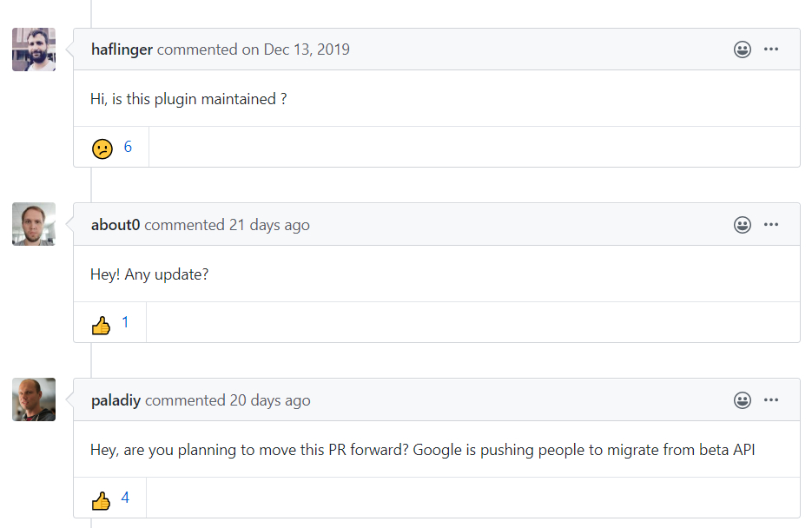Screen dimensions: 812x528
Task: Open haflinger's profile from avatar
Action: 34,49
